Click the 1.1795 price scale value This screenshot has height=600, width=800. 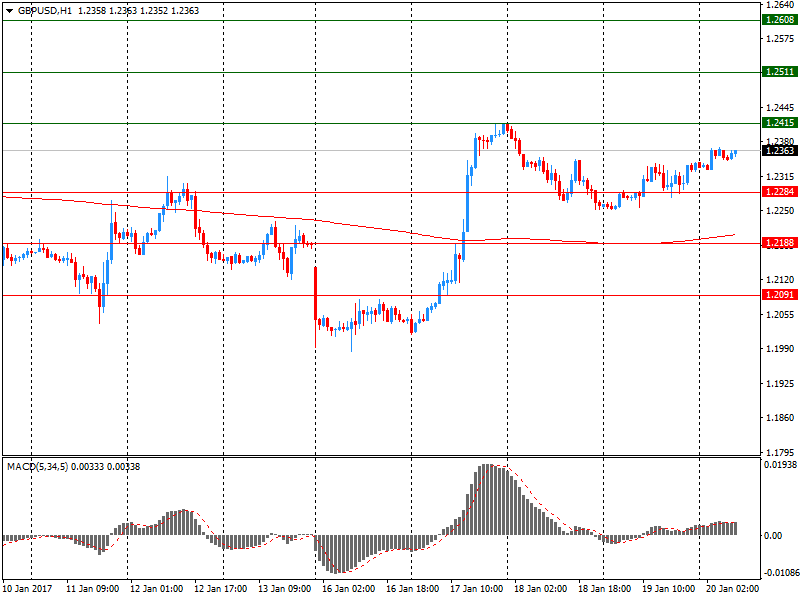tap(780, 452)
